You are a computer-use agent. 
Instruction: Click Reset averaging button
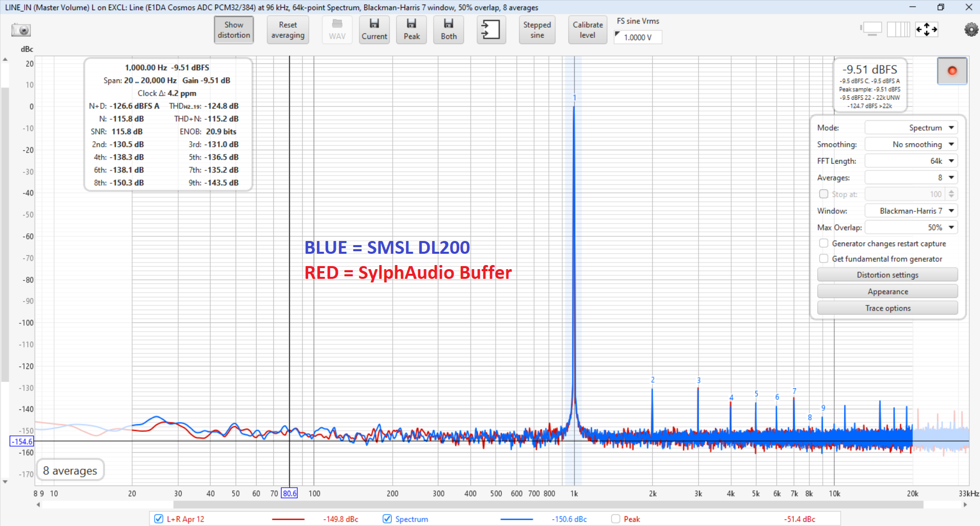coord(288,30)
